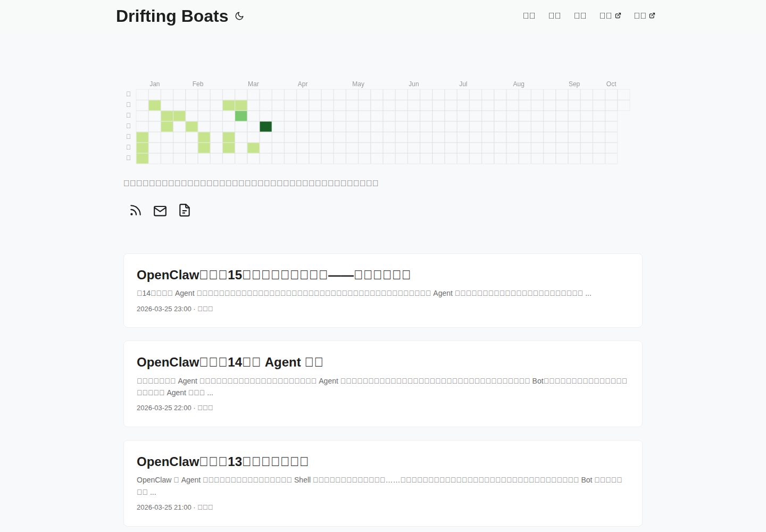
Task: Open the OpenClaw post numbered 15
Action: [x=273, y=275]
